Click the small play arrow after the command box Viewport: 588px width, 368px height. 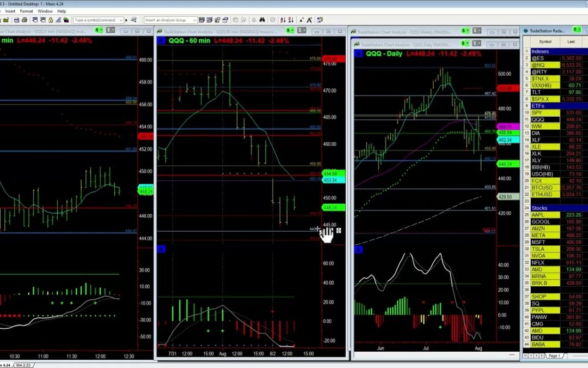click(x=126, y=20)
